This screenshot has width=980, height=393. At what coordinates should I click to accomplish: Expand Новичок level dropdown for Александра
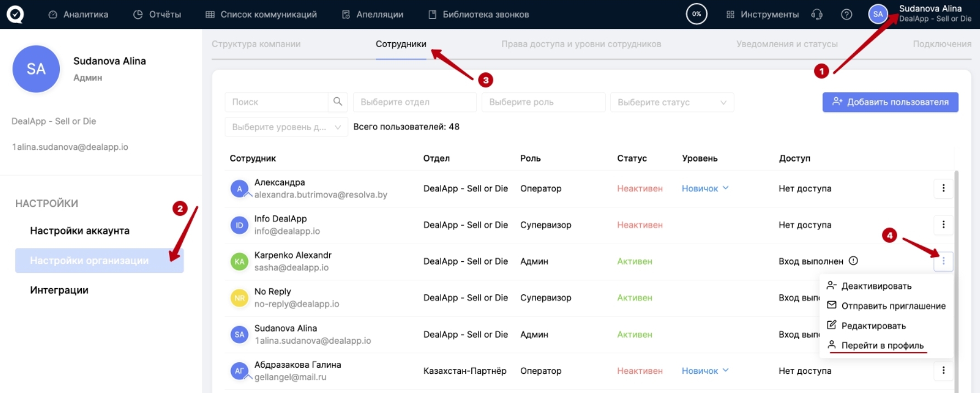click(x=705, y=188)
